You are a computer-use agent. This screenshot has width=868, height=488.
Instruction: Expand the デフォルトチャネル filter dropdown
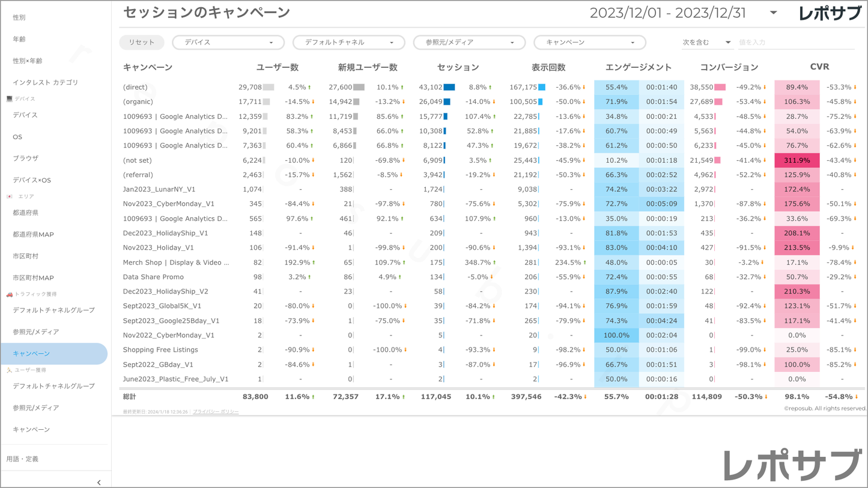(348, 43)
